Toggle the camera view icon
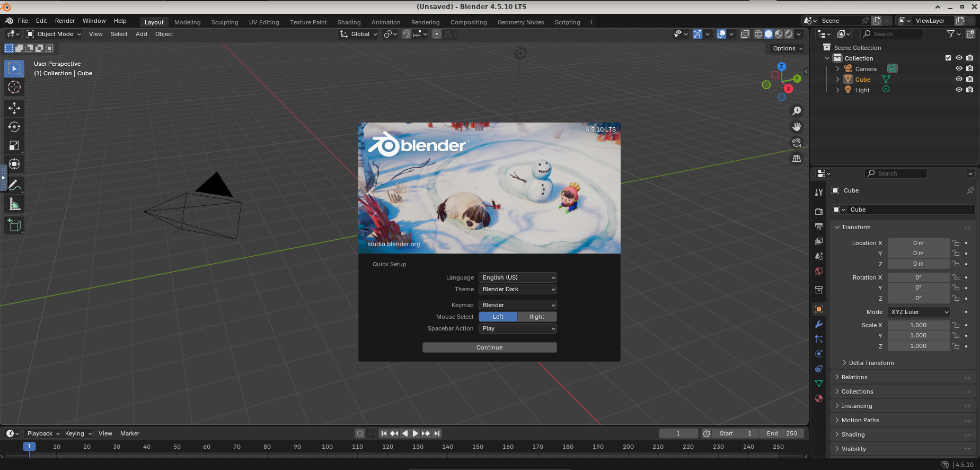 tap(796, 143)
